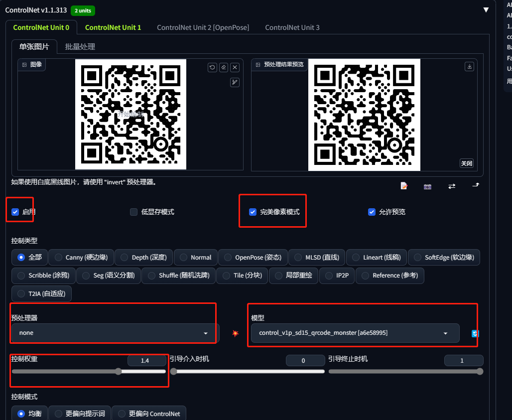The height and width of the screenshot is (420, 512).
Task: Download the preprocessor preview image
Action: [469, 67]
